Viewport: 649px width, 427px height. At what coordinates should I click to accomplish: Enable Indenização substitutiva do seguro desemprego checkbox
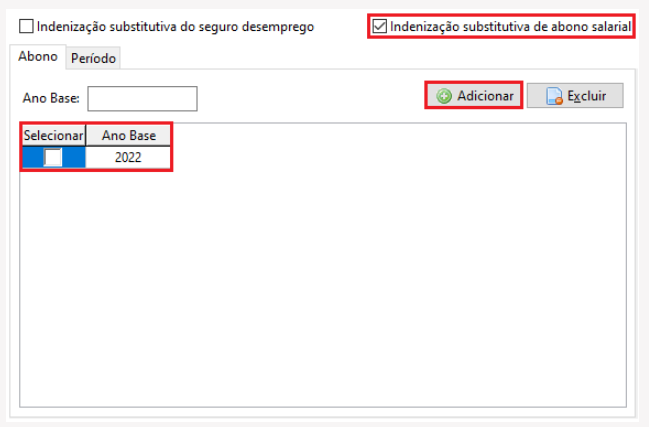coord(26,27)
